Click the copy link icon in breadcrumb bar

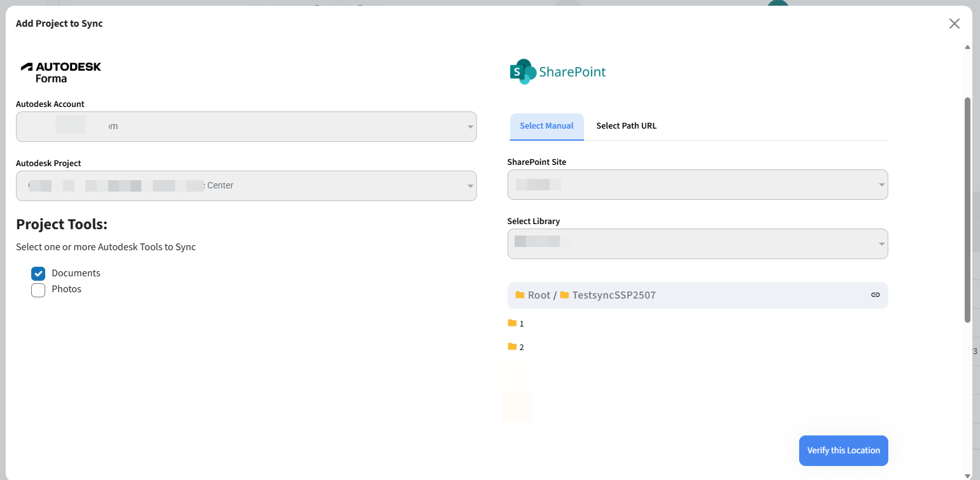coord(875,295)
